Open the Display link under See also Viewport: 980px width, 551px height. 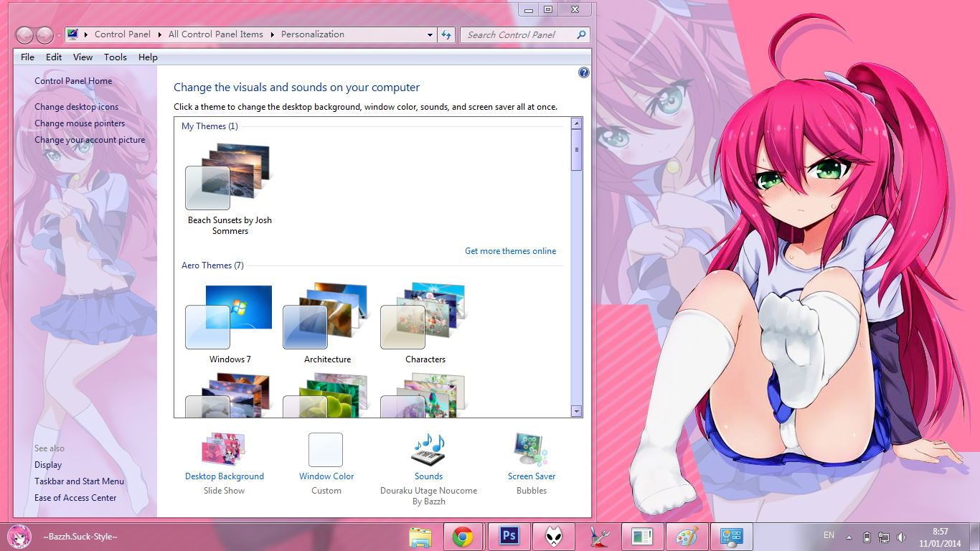[48, 465]
